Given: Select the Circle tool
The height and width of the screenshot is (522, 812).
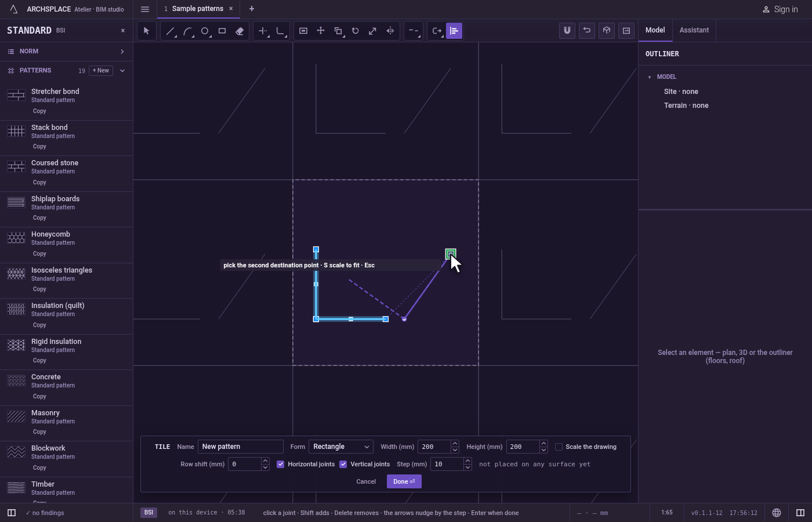Looking at the screenshot, I should [205, 31].
